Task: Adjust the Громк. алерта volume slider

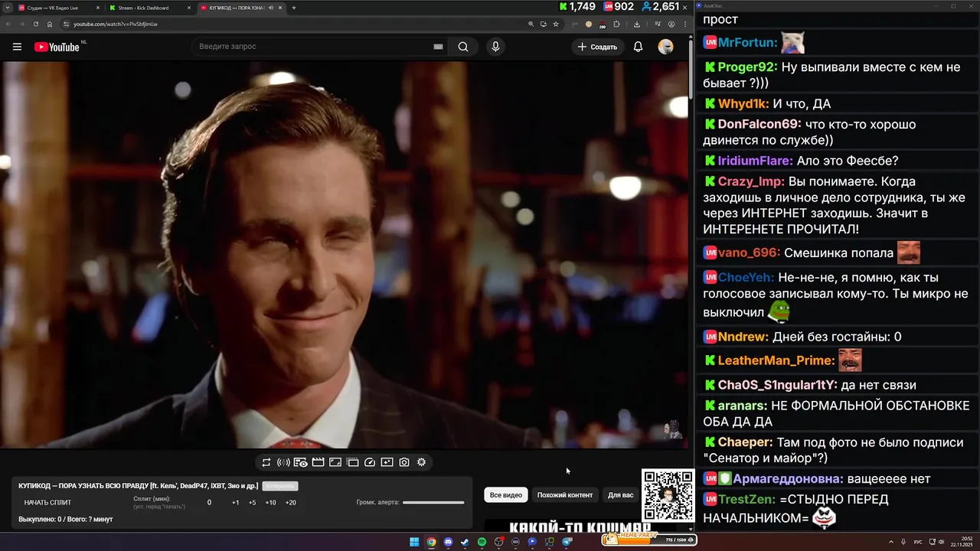Action: [x=433, y=503]
